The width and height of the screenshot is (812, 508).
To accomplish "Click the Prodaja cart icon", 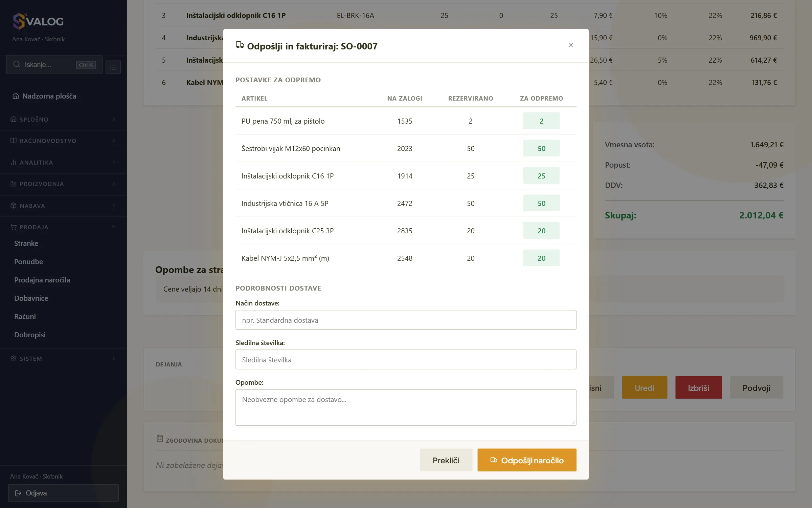I will (14, 227).
